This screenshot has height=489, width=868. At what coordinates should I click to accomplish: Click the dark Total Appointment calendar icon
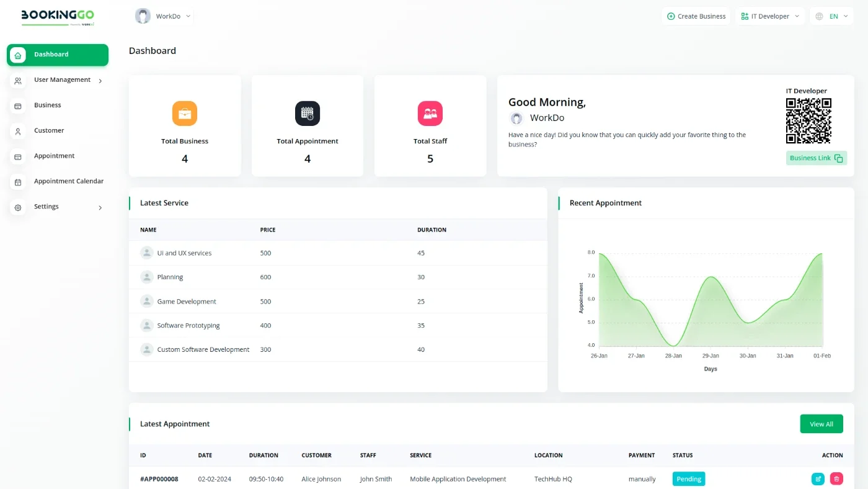pyautogui.click(x=308, y=114)
